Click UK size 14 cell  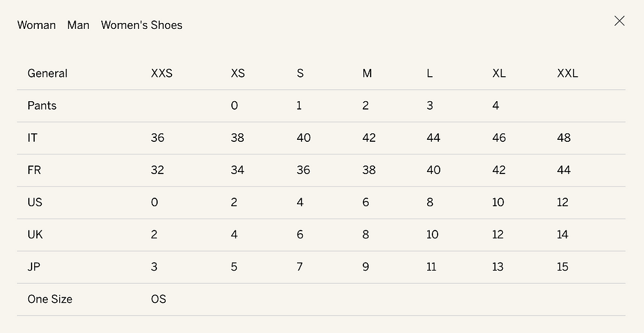[563, 234]
